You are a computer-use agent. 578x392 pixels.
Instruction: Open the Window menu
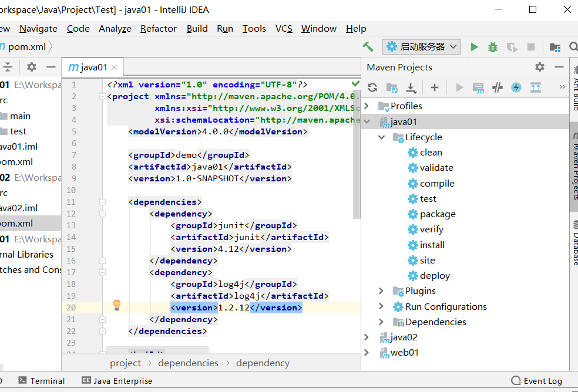point(319,29)
